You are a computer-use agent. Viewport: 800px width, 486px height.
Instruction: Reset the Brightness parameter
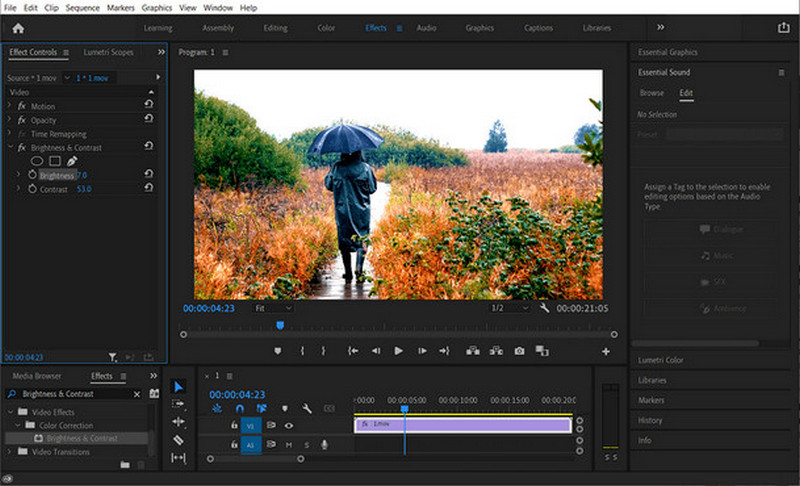[x=148, y=173]
